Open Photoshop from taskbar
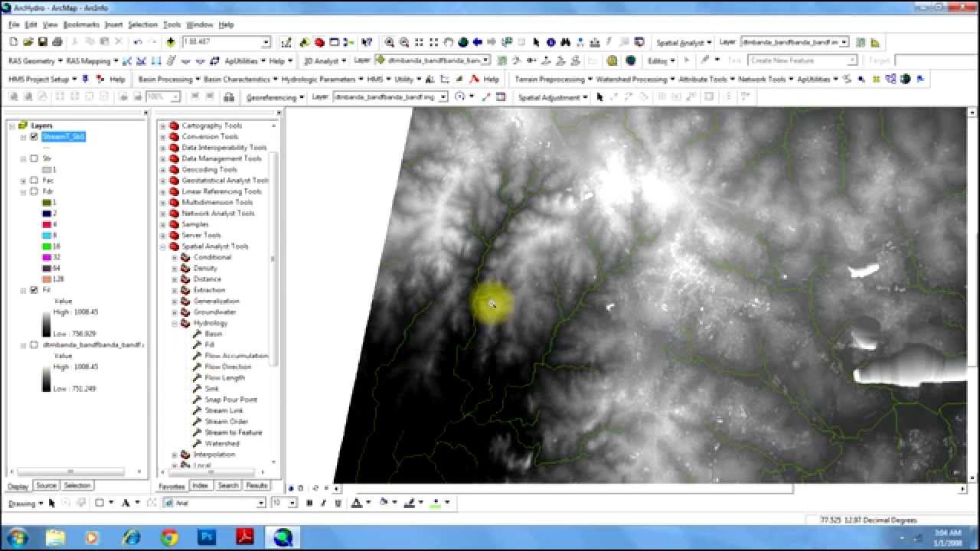The height and width of the screenshot is (551, 980). pos(207,537)
